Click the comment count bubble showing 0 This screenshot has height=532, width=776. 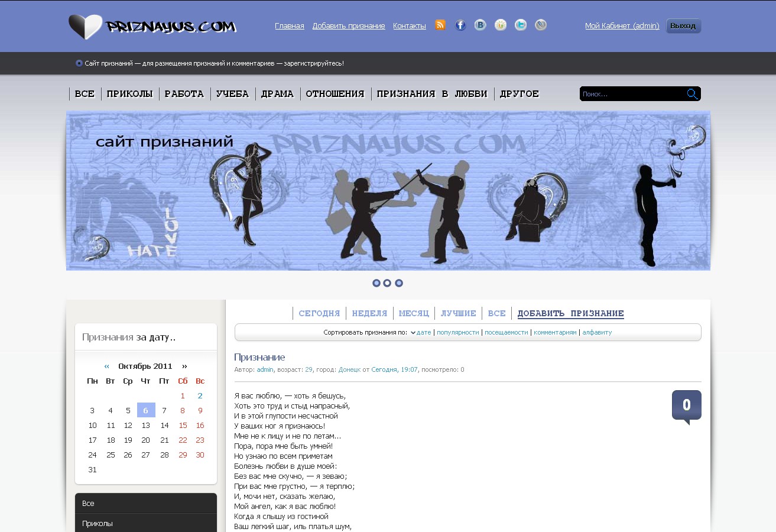point(687,406)
